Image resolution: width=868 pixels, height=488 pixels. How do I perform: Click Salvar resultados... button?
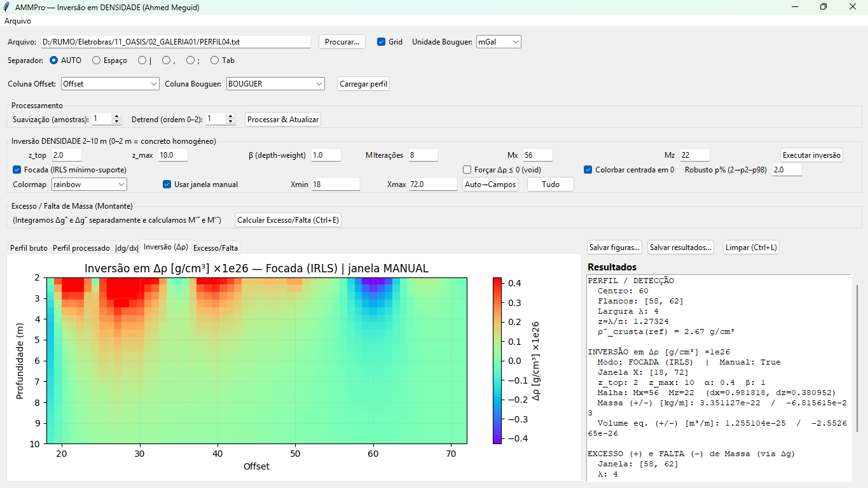(x=681, y=247)
